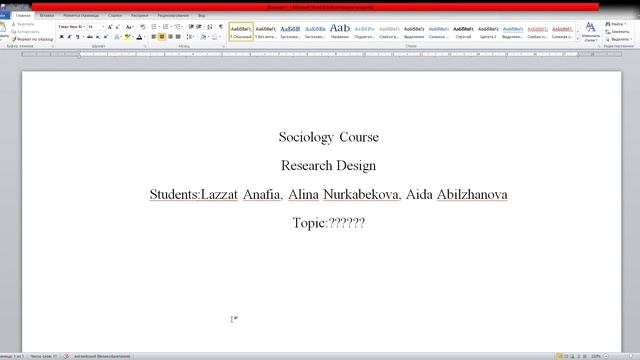Open the Page Layout ribbon tab

click(x=81, y=16)
